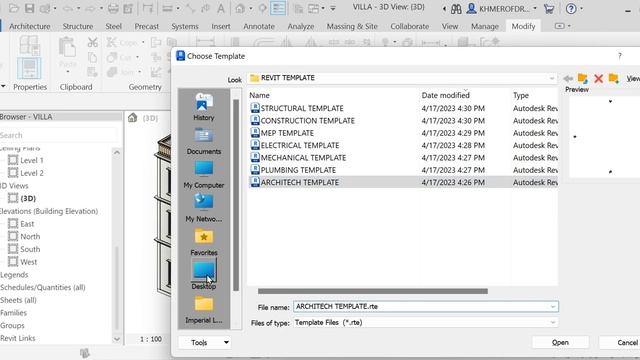Click the home icon on 3D view tab
The width and height of the screenshot is (640, 360).
click(132, 118)
